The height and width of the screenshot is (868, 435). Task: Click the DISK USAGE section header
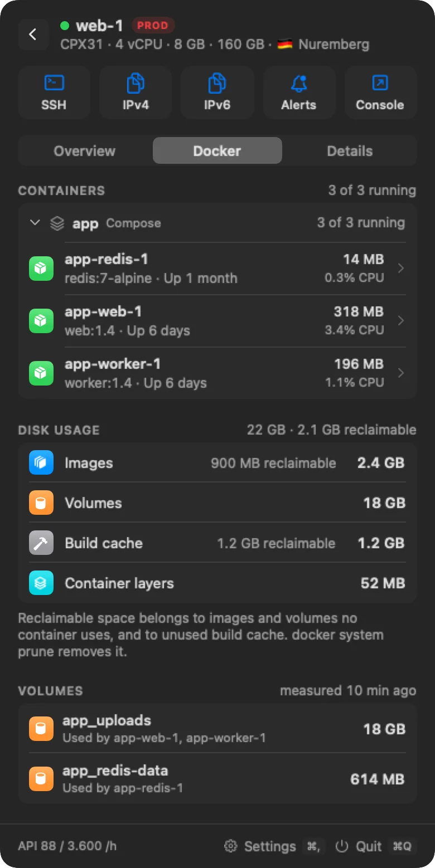click(x=59, y=430)
